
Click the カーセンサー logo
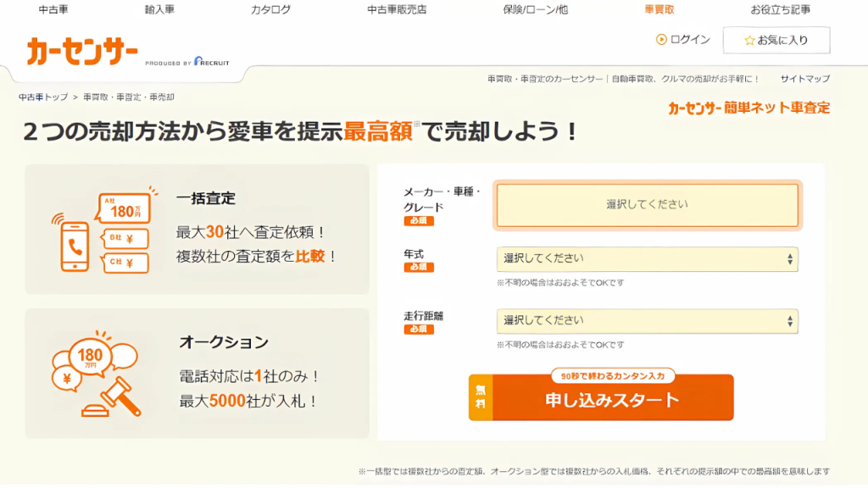coord(82,53)
